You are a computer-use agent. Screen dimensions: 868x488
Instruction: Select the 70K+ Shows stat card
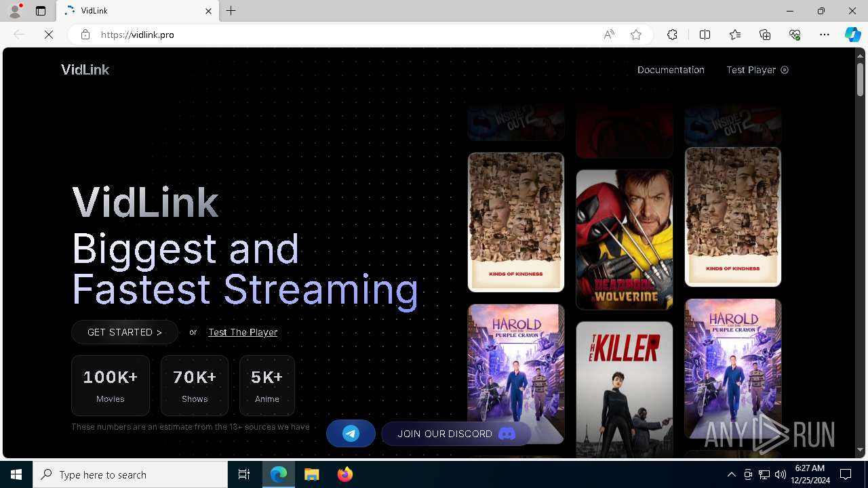pyautogui.click(x=195, y=386)
